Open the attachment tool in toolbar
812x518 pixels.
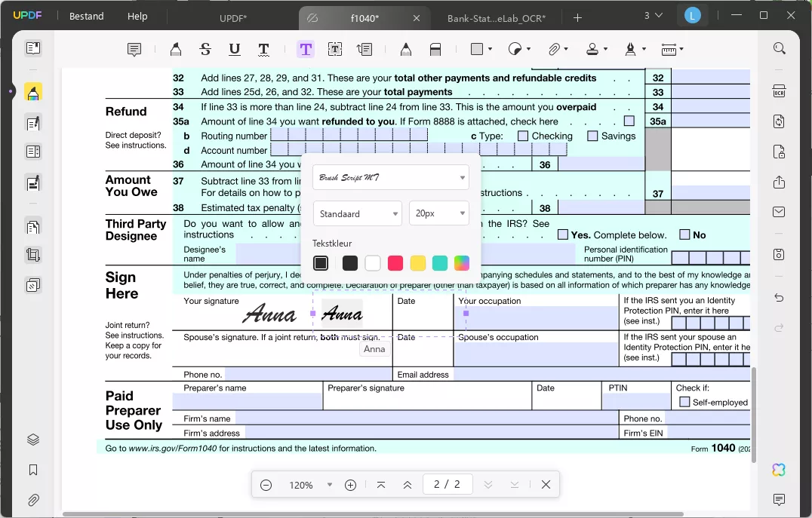[554, 49]
